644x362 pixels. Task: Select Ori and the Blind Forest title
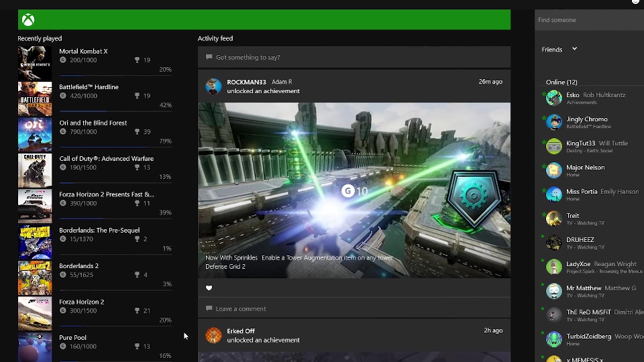93,123
